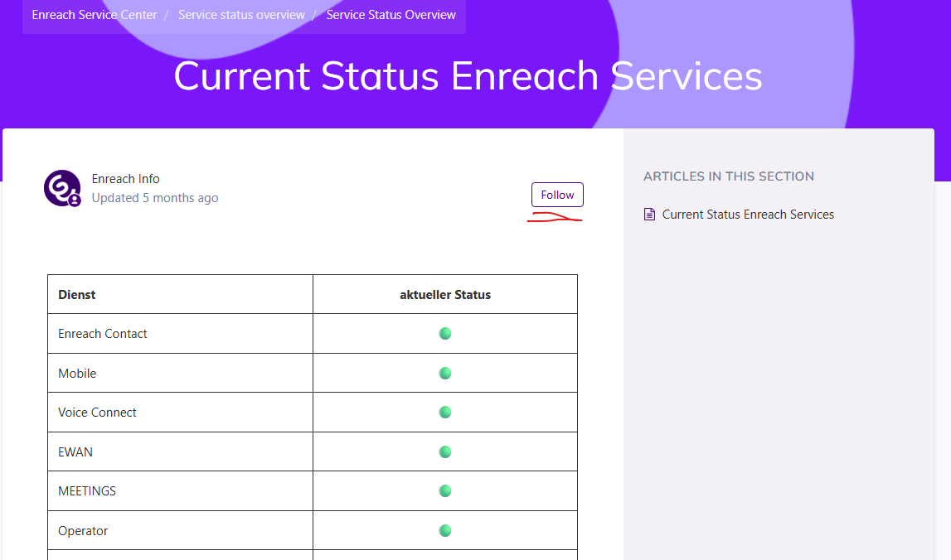Viewport: 951px width, 560px height.
Task: Click the Updated 5 months ago timestamp
Action: (155, 198)
